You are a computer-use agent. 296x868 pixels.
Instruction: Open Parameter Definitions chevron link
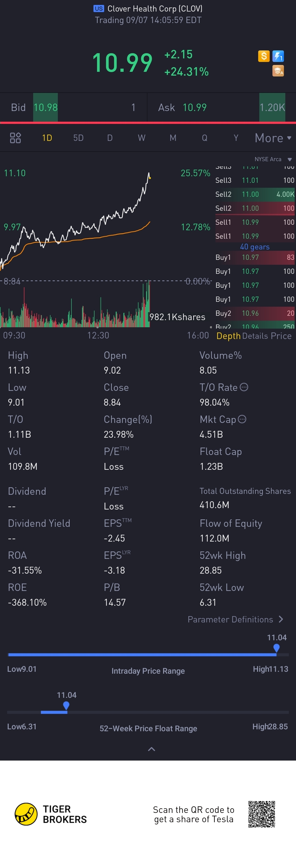tap(235, 619)
